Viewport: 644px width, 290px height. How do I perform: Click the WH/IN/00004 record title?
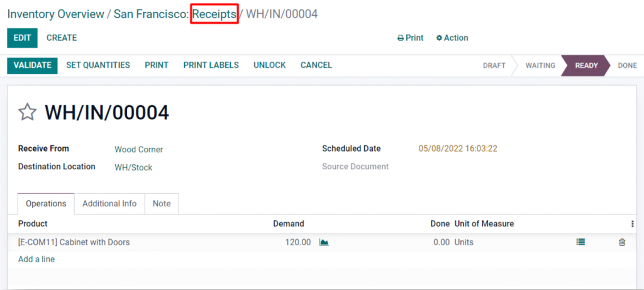click(107, 113)
